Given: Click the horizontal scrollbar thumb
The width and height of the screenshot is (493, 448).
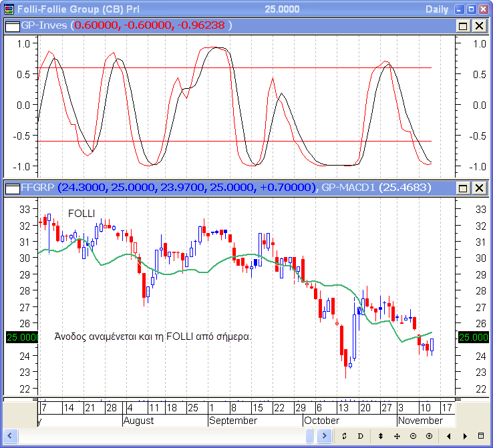Looking at the screenshot, I should point(310,436).
